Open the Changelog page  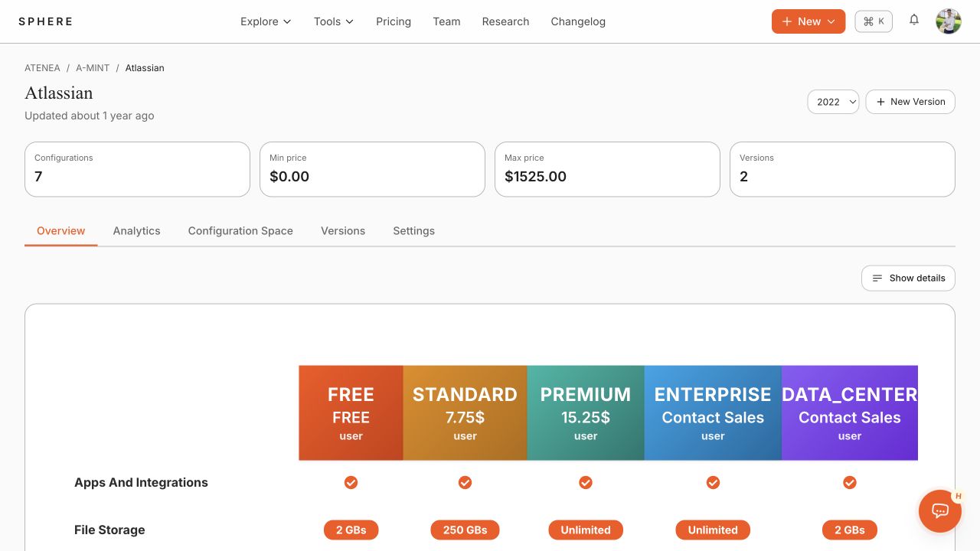pyautogui.click(x=578, y=21)
